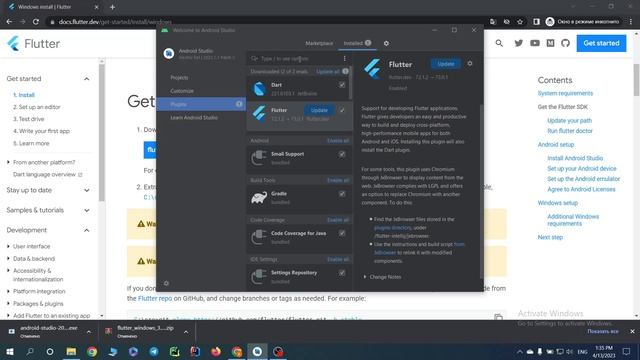Viewport: 640px width, 360px height.
Task: Open flutter_windows zip download chevron
Action: point(186,332)
